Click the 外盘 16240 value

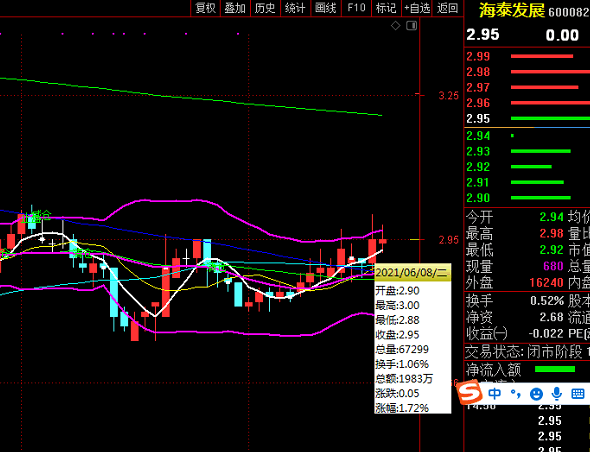tap(546, 282)
